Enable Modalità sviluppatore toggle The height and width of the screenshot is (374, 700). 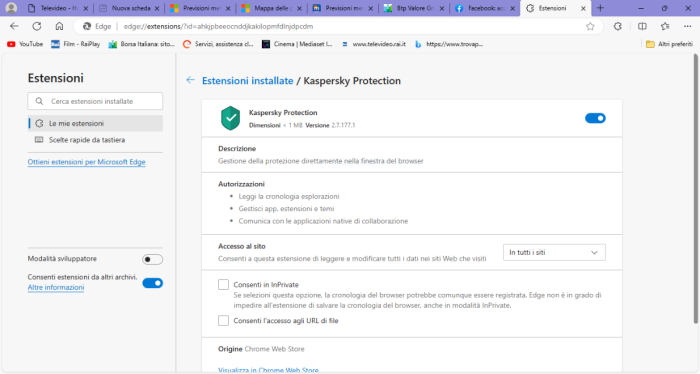point(152,259)
